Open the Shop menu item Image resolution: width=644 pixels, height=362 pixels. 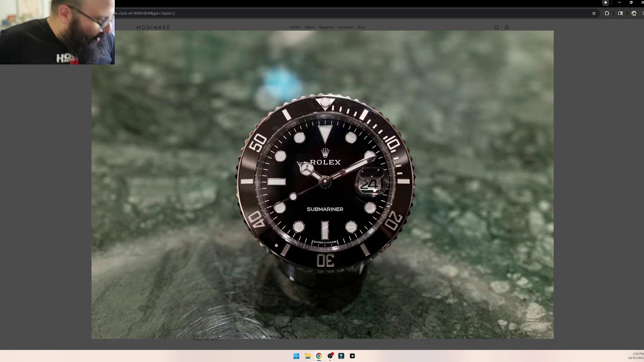click(361, 27)
